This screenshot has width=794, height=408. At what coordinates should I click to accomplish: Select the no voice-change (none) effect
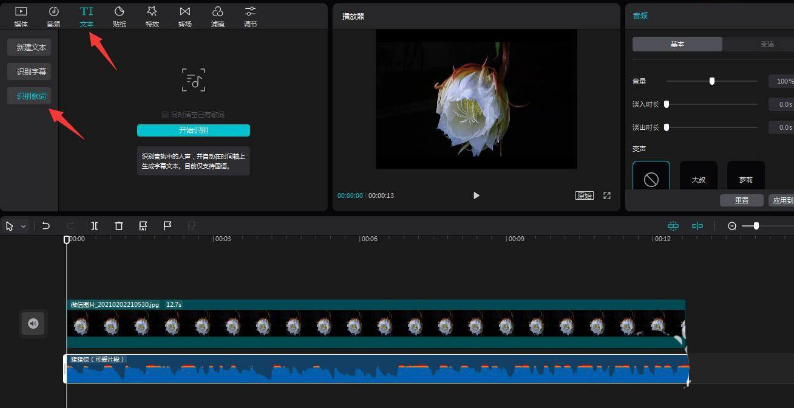click(x=651, y=179)
